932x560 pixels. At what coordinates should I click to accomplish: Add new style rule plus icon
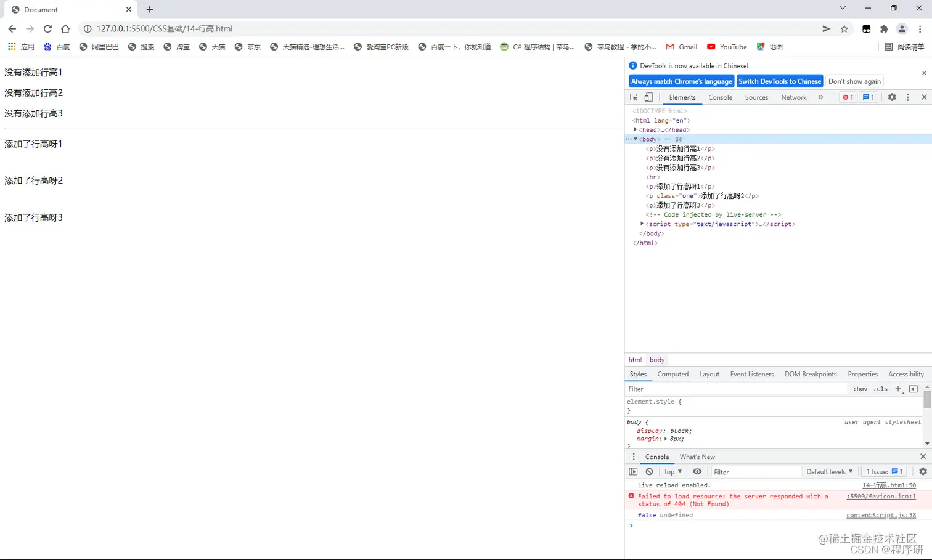click(x=898, y=389)
